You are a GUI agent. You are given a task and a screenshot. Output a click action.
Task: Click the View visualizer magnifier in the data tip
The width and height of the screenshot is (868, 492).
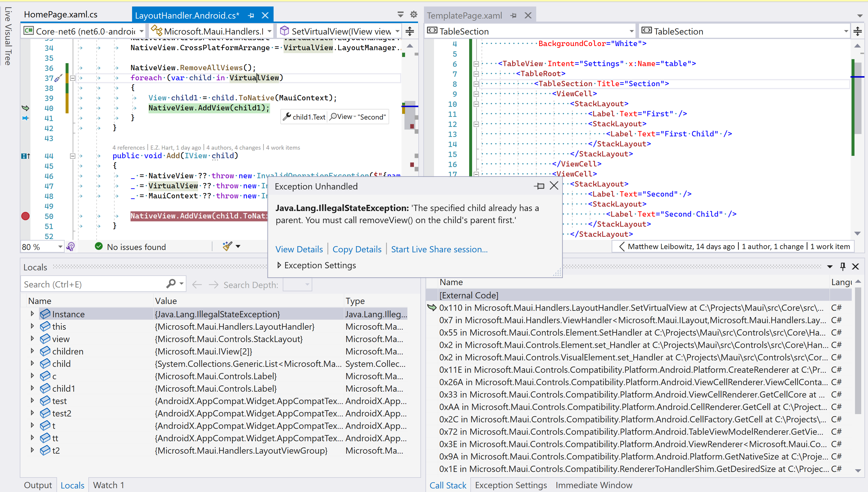pos(334,117)
